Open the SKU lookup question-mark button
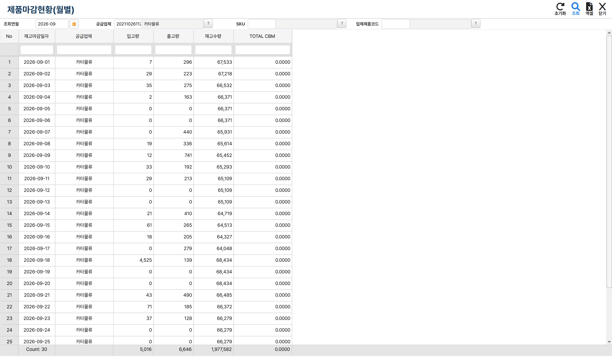The height and width of the screenshot is (364, 612). coord(342,23)
